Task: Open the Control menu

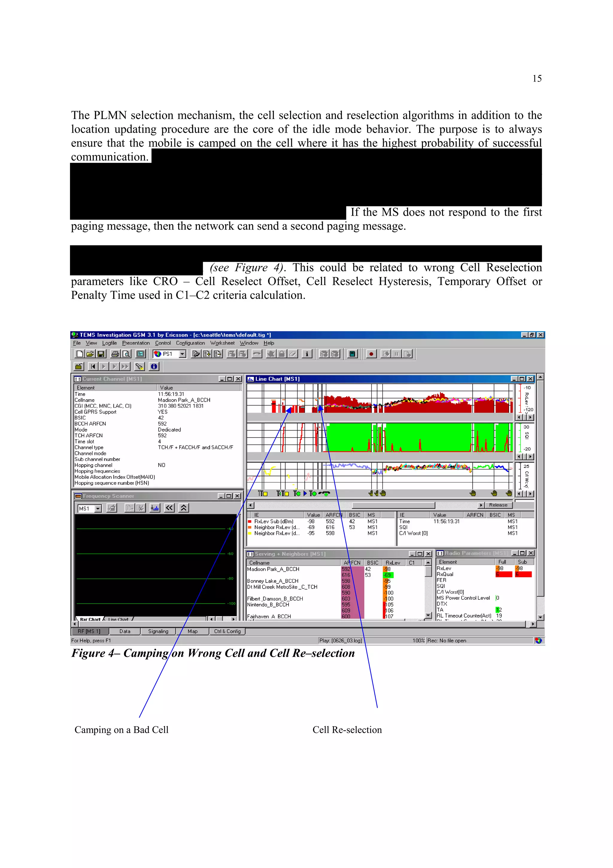Action: (x=163, y=343)
